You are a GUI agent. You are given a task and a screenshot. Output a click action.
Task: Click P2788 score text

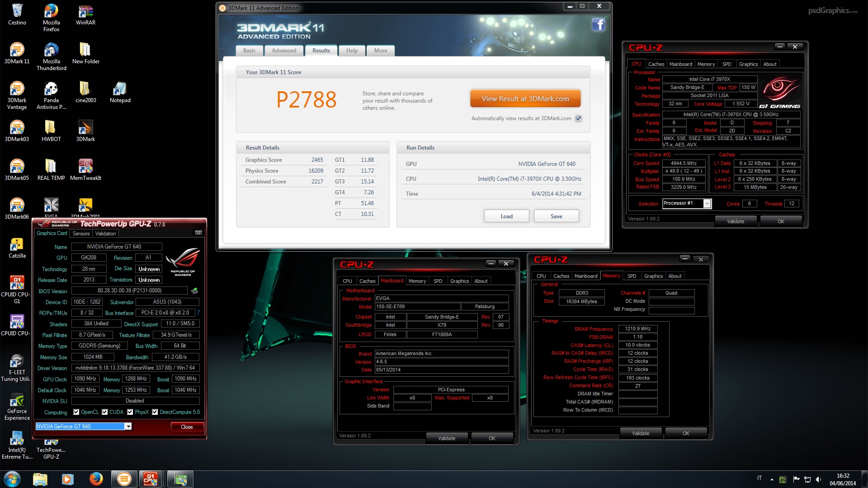[x=306, y=100]
